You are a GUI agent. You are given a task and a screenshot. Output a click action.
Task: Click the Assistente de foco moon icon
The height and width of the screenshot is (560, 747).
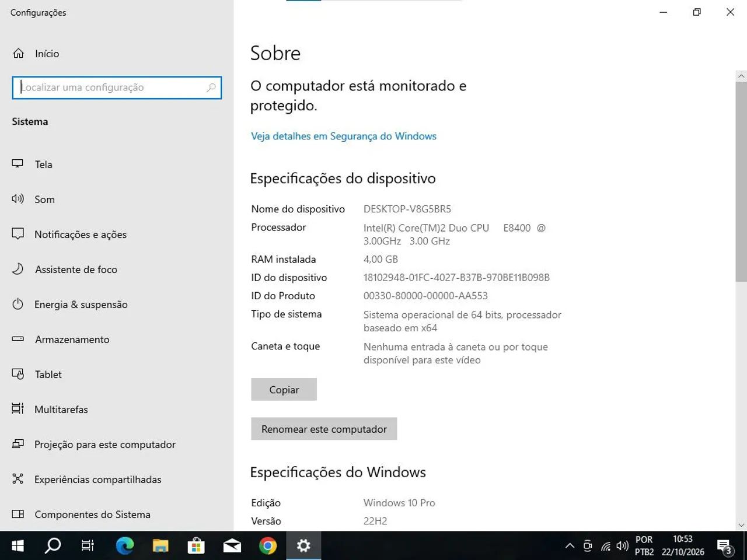pos(18,269)
